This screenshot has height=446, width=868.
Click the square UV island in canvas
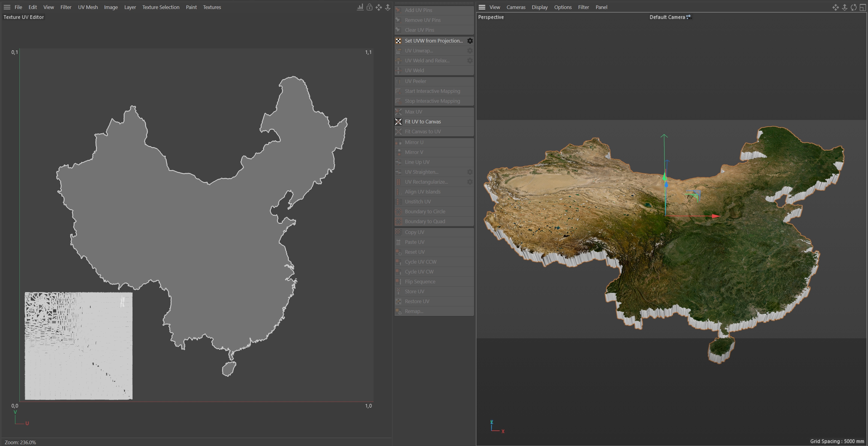coord(79,346)
